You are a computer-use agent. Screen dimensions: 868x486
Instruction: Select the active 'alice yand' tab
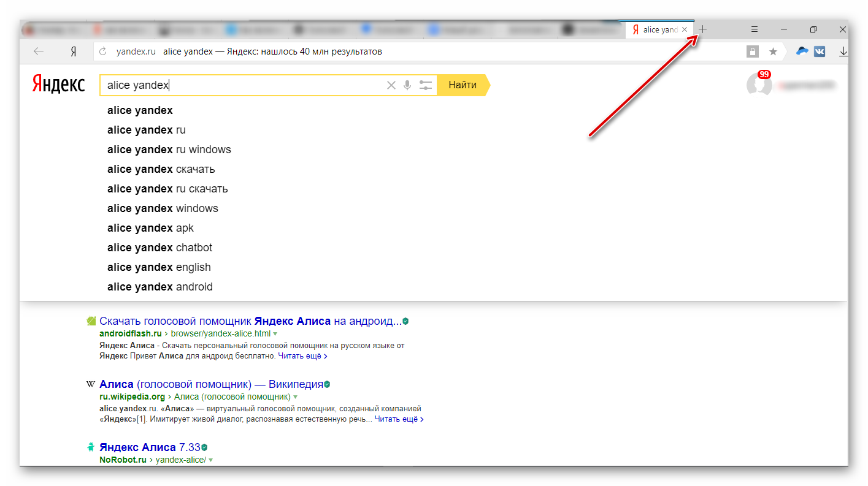pyautogui.click(x=659, y=29)
